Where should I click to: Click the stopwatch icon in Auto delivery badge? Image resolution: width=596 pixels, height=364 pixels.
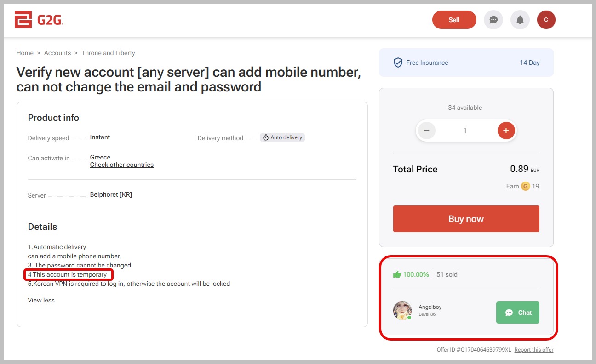coord(266,137)
